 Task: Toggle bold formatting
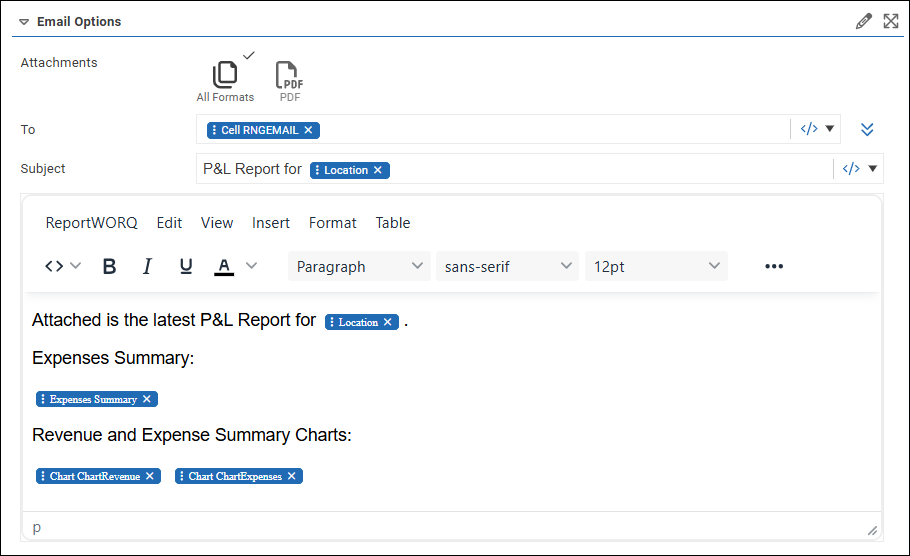pos(110,266)
